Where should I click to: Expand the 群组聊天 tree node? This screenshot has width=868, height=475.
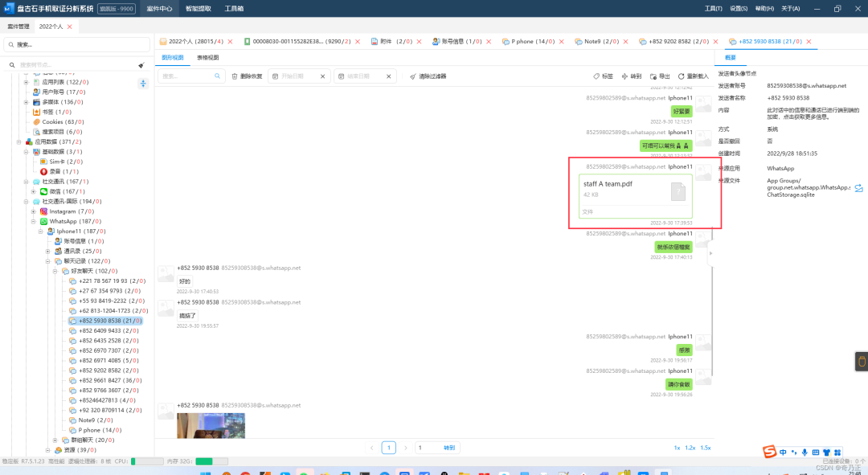point(55,440)
